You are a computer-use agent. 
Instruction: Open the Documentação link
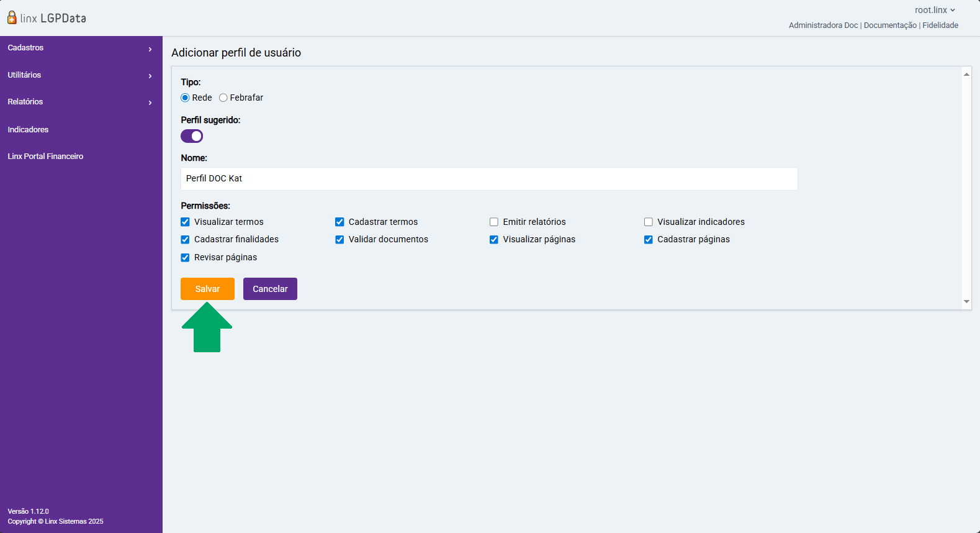[x=890, y=25]
